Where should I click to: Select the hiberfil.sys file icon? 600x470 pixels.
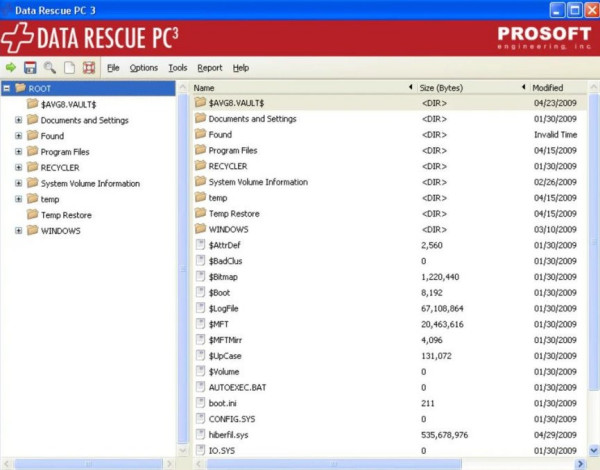coord(200,435)
